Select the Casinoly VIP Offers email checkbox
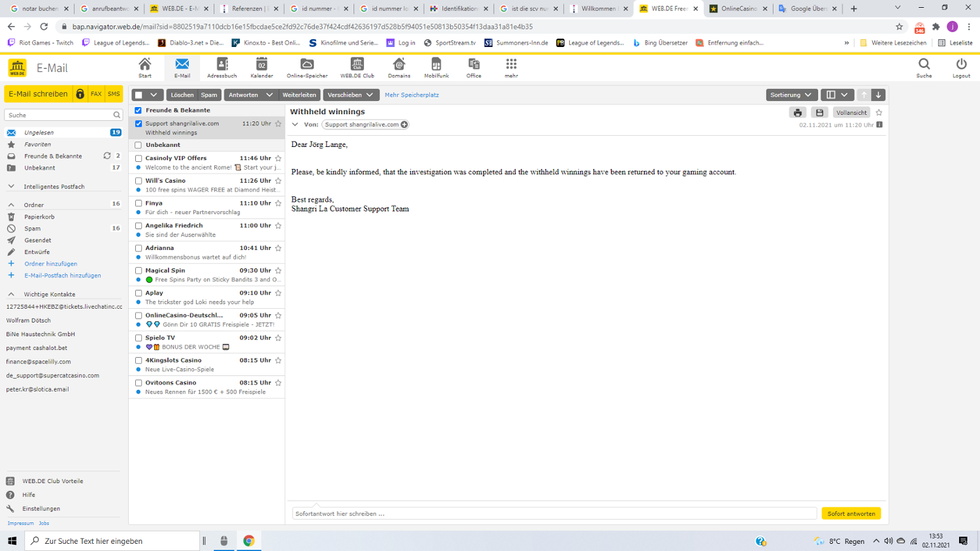This screenshot has height=551, width=980. (139, 159)
